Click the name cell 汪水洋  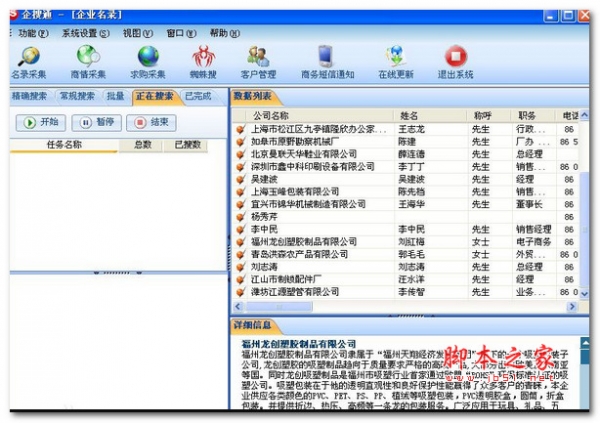coord(411,279)
